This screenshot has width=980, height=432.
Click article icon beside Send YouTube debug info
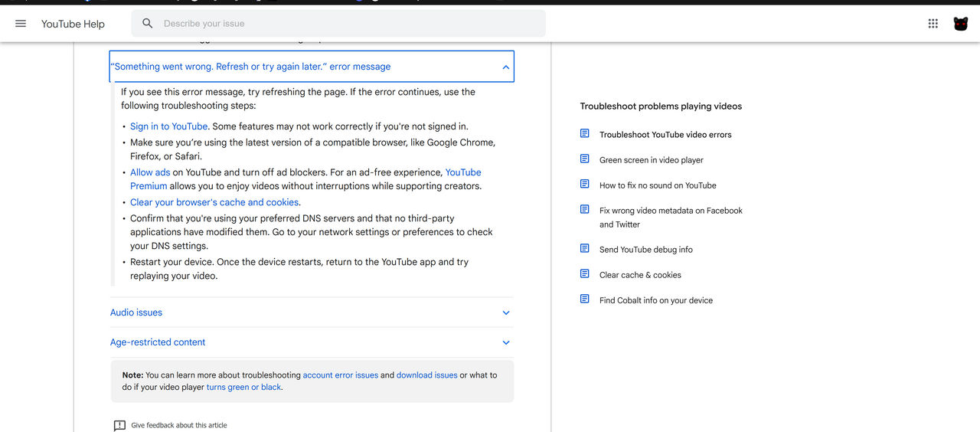(584, 249)
